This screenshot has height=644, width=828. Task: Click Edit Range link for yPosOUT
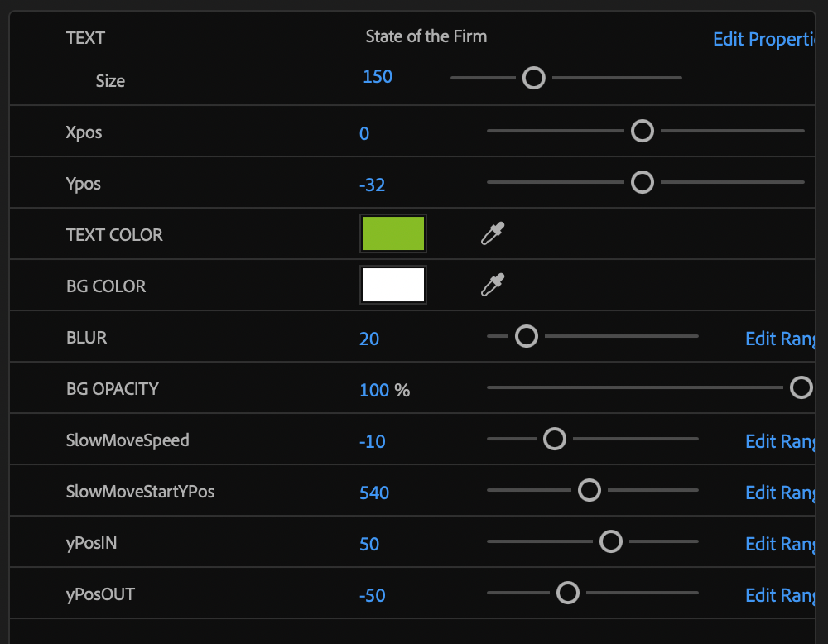[780, 595]
